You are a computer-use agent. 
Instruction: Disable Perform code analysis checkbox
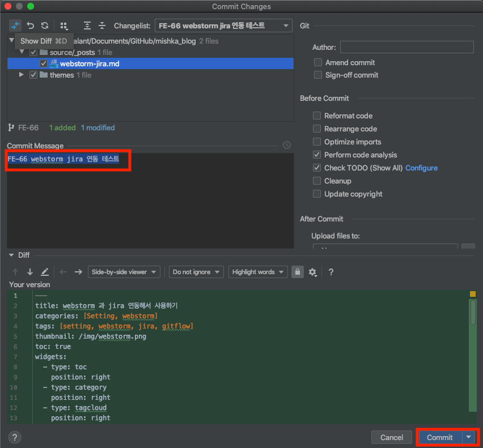point(316,155)
